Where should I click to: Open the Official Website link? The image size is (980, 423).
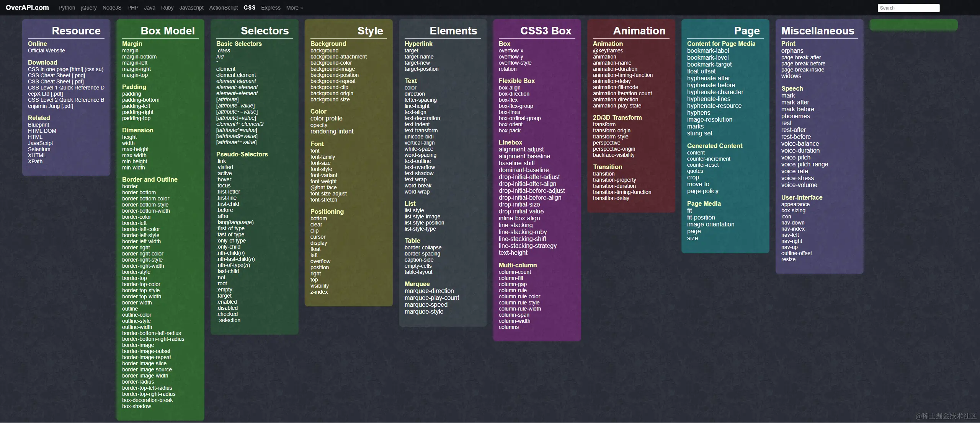[x=46, y=50]
